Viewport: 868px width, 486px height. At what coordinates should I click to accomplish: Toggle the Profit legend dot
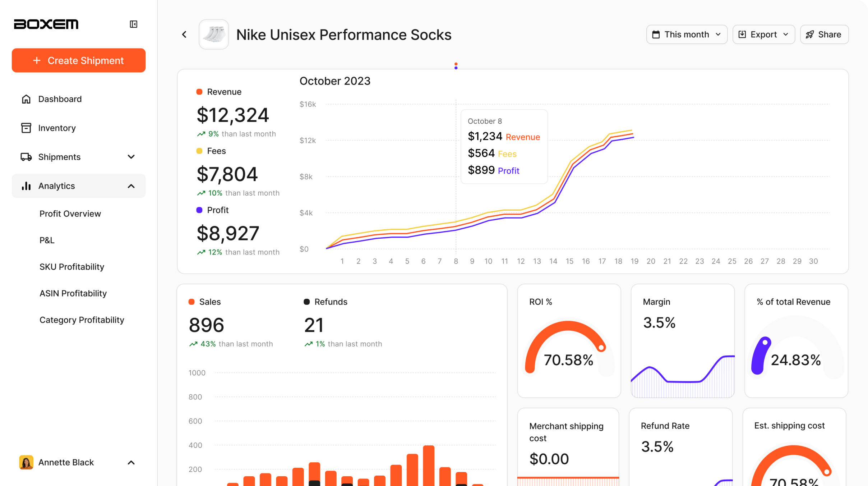pos(199,210)
